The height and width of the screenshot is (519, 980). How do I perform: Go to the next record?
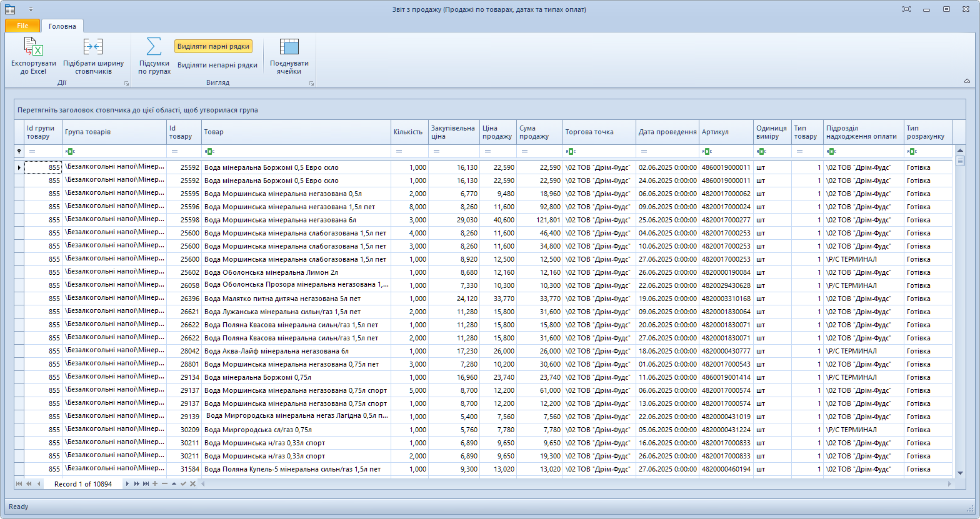[127, 484]
